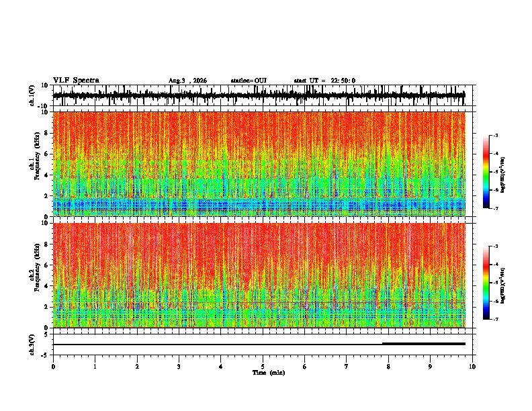The height and width of the screenshot is (411, 532).
Task: Click the 'ch.3(V)' axis label
Action: click(x=32, y=345)
